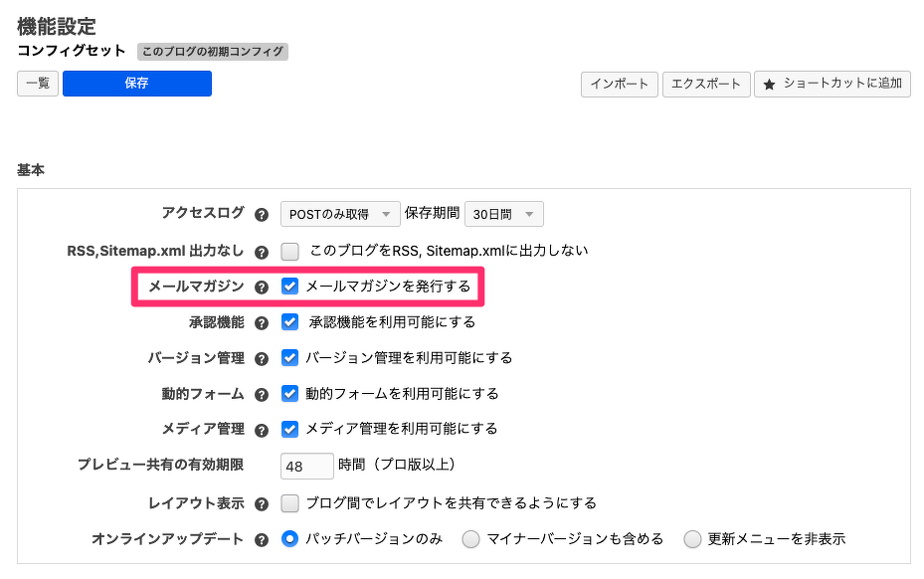Open help icon for メールマガジン
The image size is (924, 579).
(262, 288)
